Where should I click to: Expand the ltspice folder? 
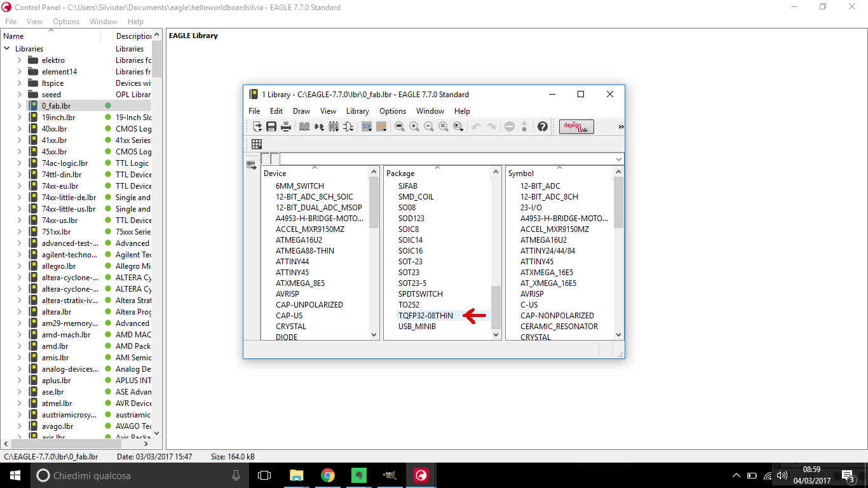(19, 83)
